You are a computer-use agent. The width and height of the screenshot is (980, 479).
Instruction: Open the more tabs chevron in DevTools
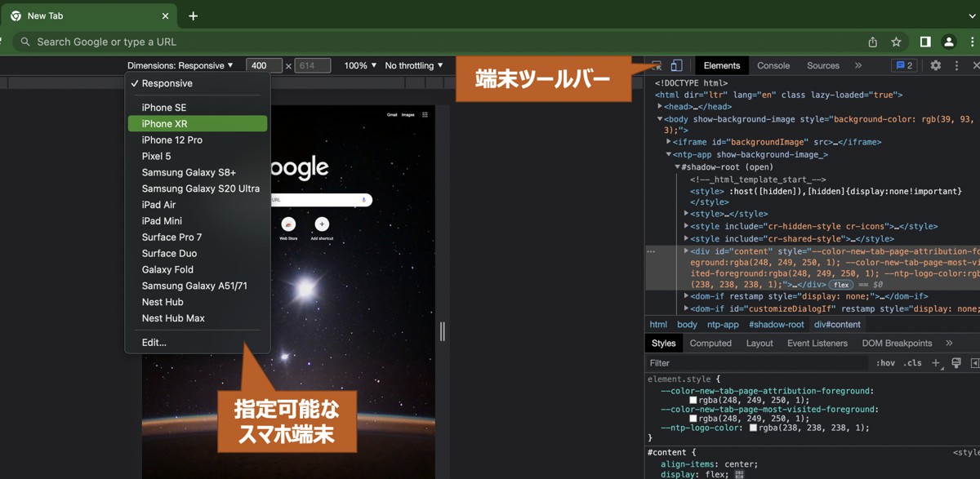point(858,65)
